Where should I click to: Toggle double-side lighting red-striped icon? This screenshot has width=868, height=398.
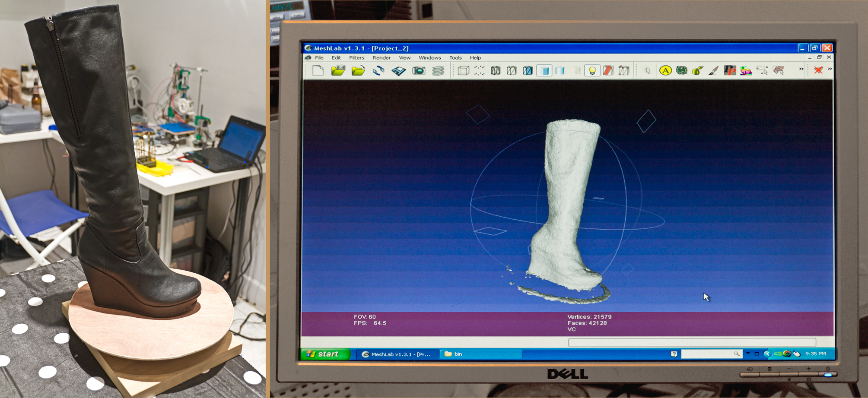pyautogui.click(x=608, y=70)
